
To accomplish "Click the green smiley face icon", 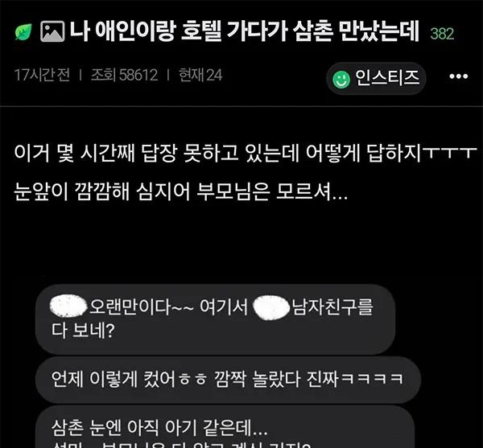I will [341, 80].
